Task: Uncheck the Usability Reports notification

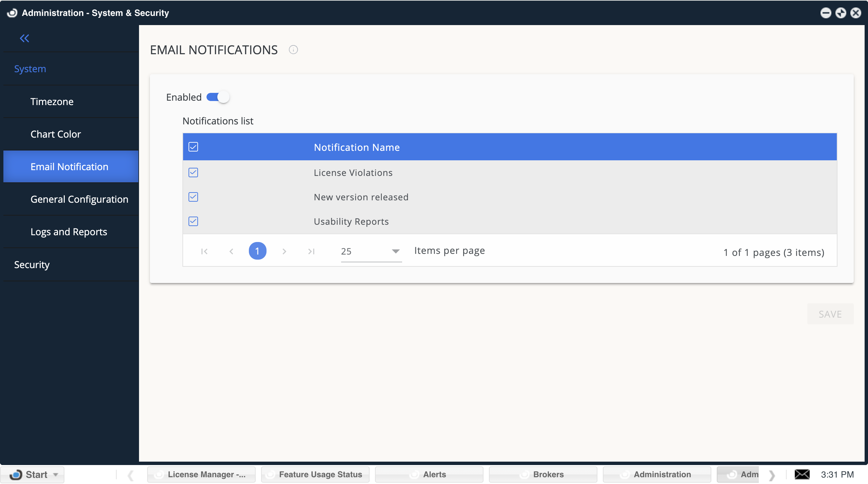Action: pos(193,221)
